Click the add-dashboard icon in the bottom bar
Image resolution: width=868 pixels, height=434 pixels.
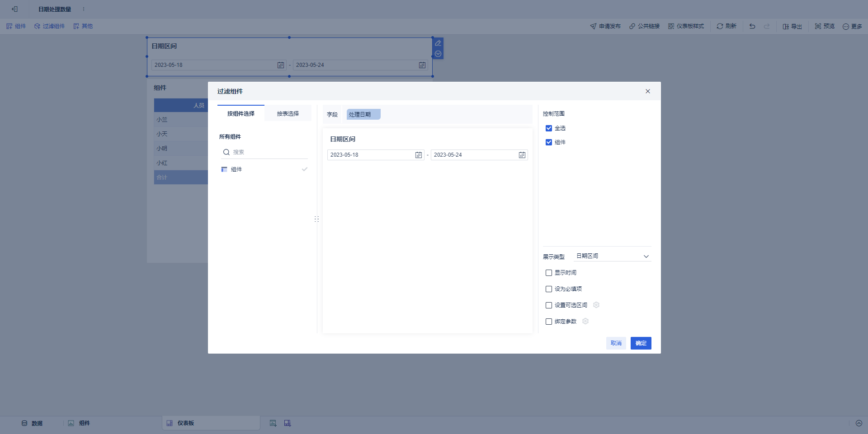pyautogui.click(x=288, y=423)
